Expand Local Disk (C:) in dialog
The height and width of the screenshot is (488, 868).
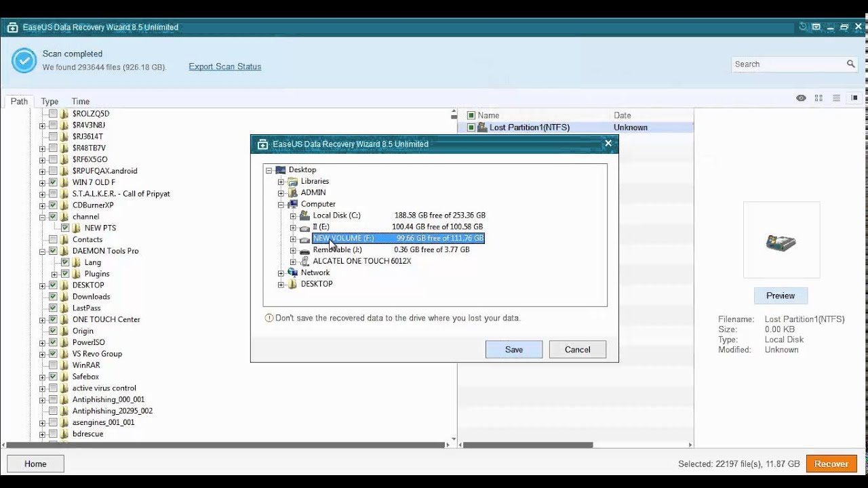click(293, 216)
